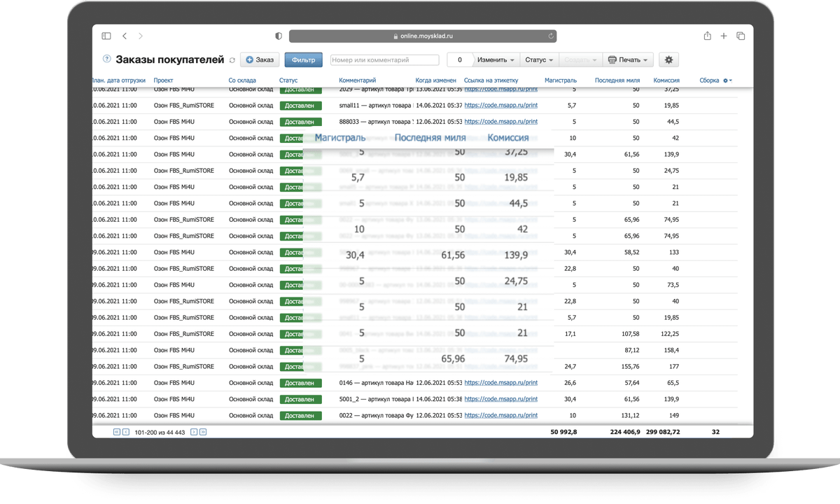Open the help question mark icon

click(107, 59)
